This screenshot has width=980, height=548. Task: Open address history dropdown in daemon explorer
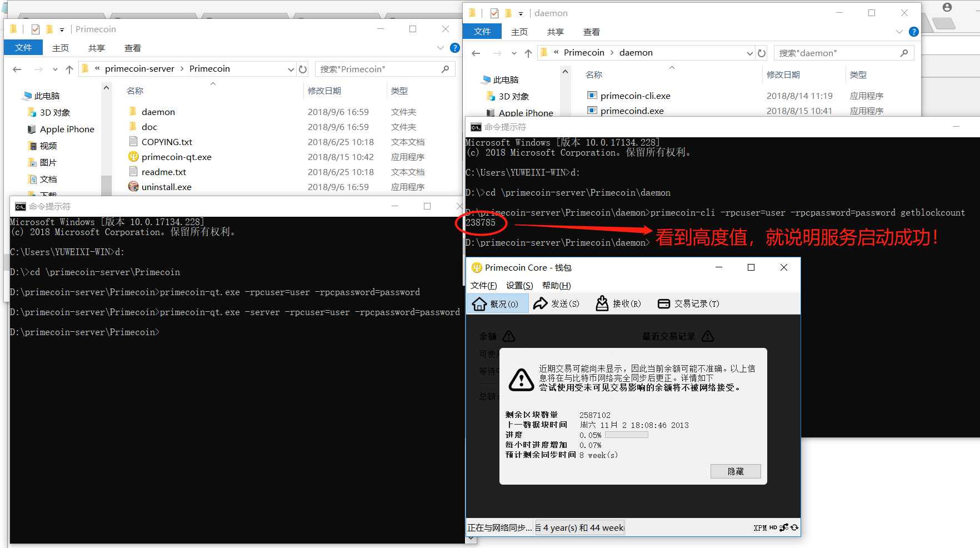(x=749, y=53)
